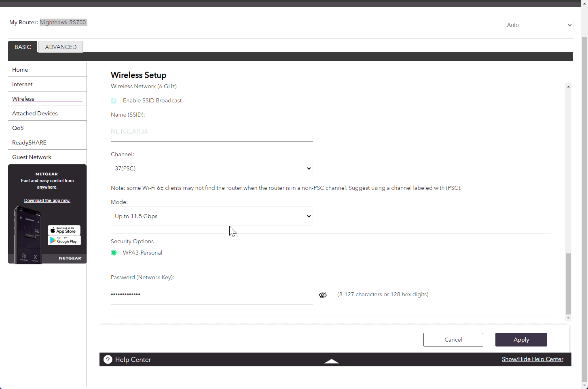Click the Password (Network Key) input field

pyautogui.click(x=212, y=294)
